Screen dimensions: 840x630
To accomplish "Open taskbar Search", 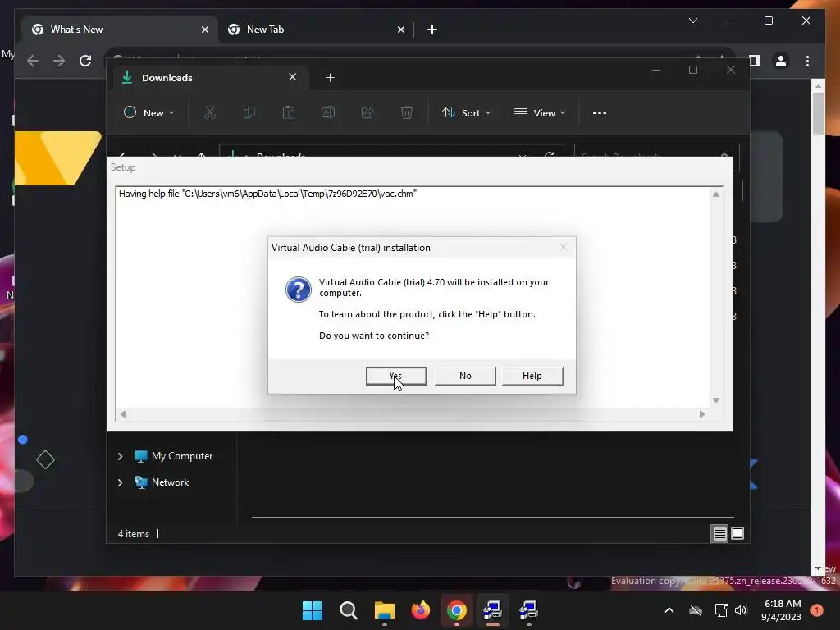I will [348, 610].
